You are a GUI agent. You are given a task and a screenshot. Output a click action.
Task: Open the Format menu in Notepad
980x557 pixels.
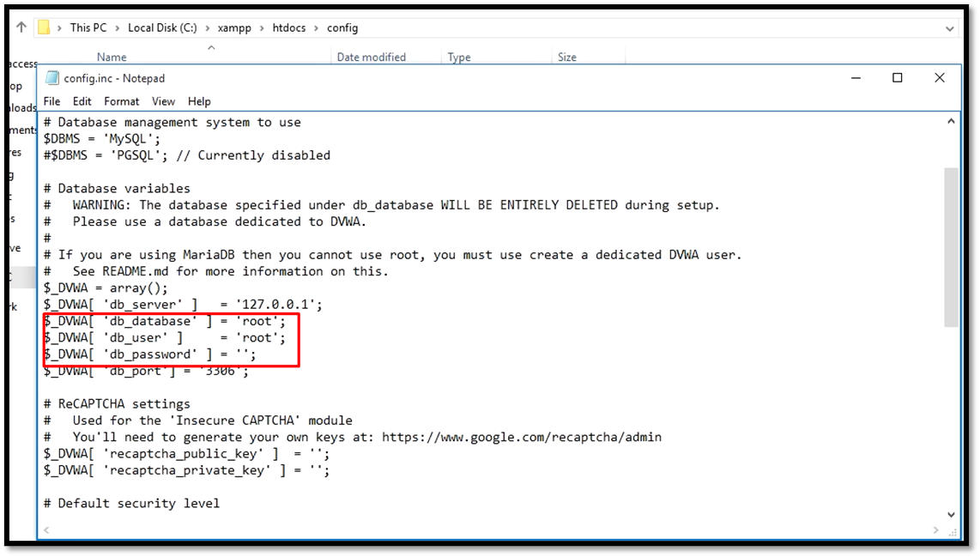(121, 101)
